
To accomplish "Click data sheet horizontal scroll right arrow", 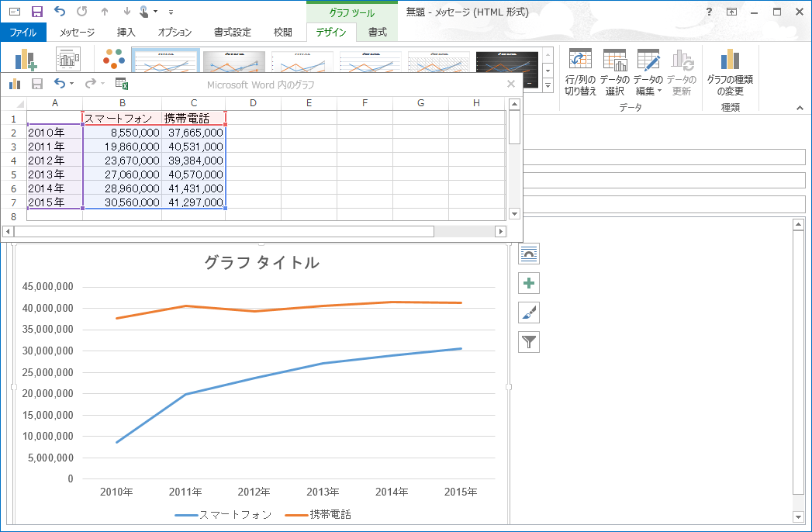I will coord(500,232).
